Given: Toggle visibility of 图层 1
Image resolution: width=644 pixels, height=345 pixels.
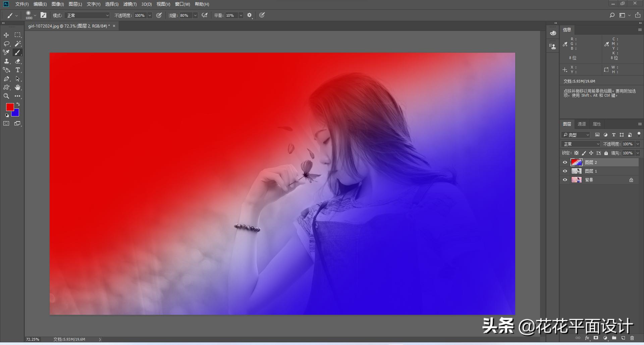Looking at the screenshot, I should [565, 171].
